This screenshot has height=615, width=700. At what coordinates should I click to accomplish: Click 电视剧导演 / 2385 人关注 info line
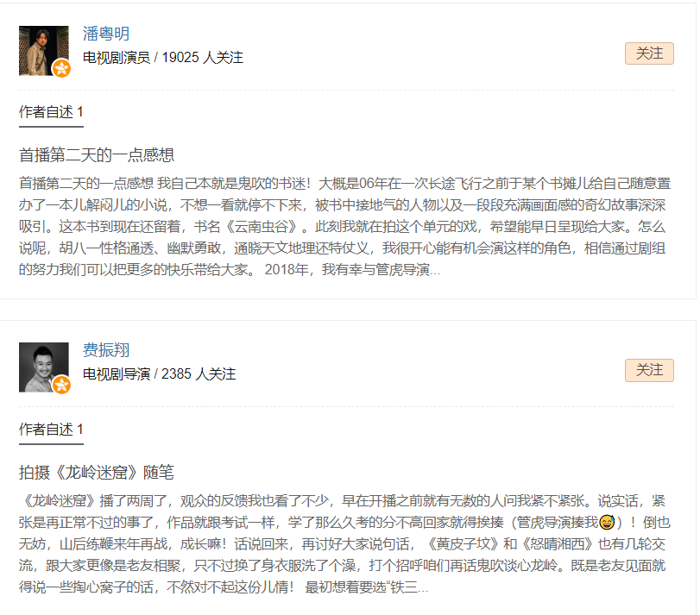(x=159, y=374)
